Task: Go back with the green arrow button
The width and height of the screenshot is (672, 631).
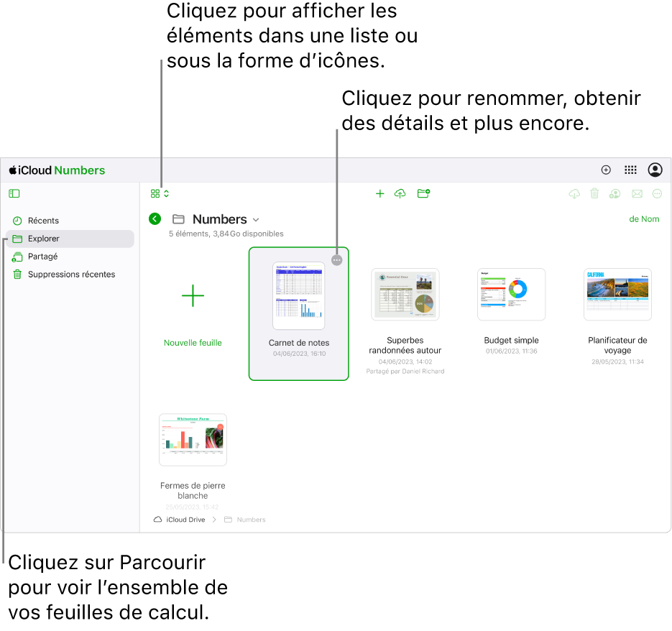Action: pyautogui.click(x=155, y=219)
